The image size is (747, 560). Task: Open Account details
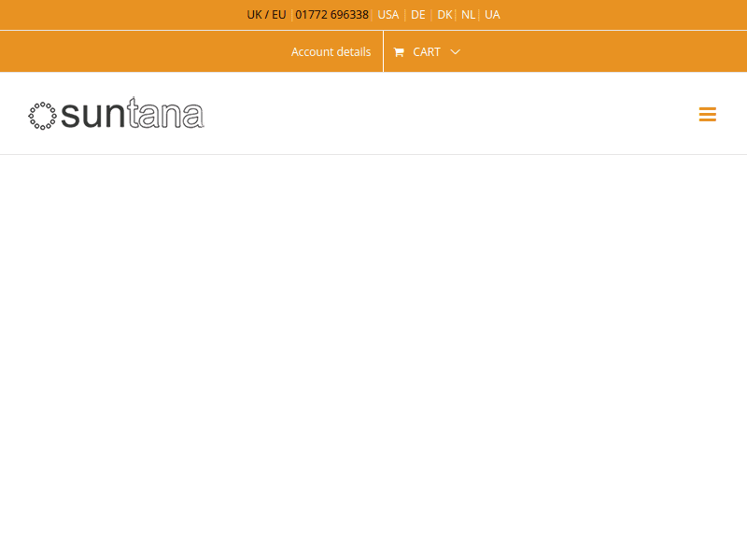[x=331, y=51]
